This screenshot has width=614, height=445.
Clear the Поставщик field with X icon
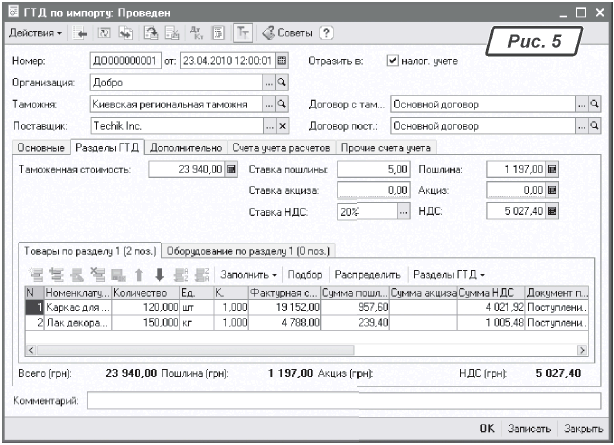pos(281,126)
